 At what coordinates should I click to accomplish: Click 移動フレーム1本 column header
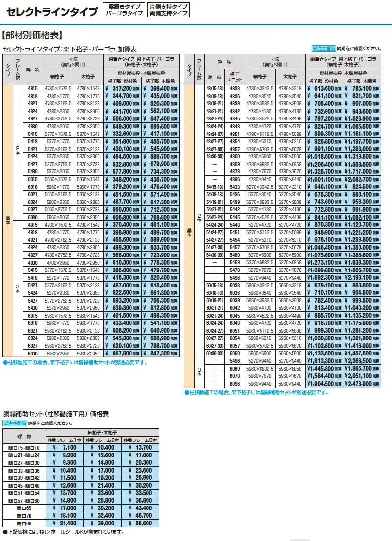pyautogui.click(x=65, y=440)
